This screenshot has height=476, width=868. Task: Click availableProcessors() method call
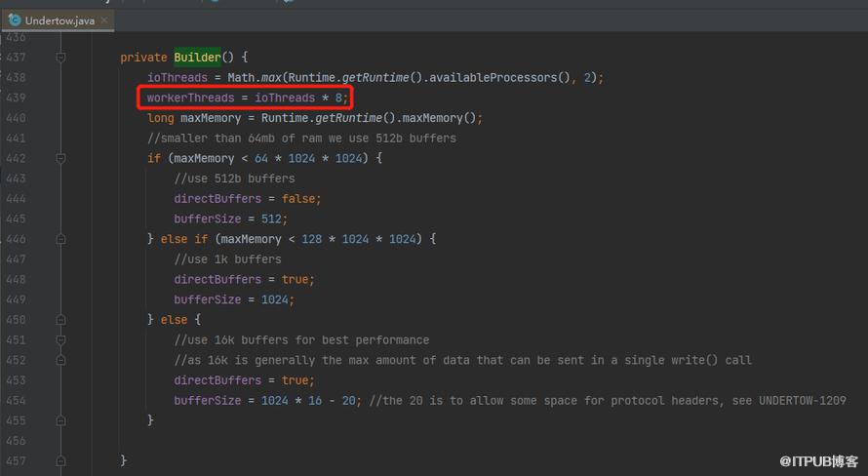[x=499, y=77]
